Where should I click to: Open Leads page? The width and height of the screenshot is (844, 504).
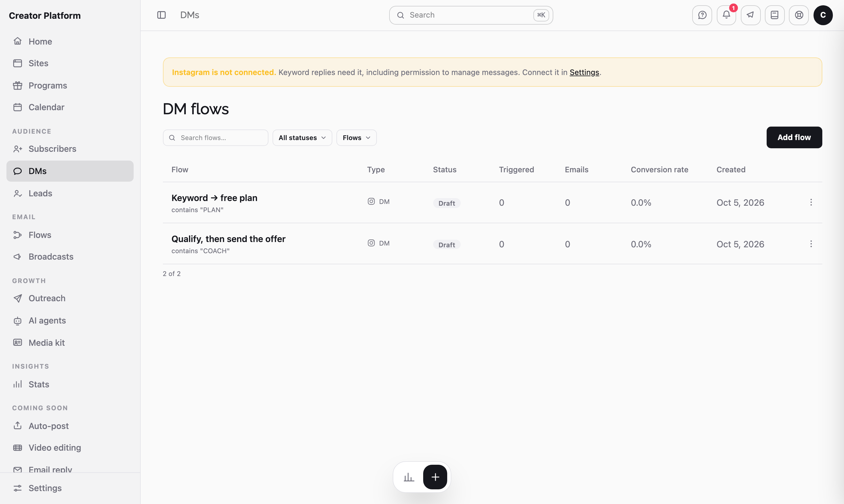pos(70,193)
